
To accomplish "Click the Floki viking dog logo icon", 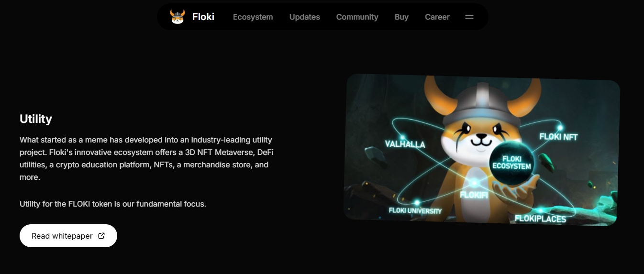I will point(178,17).
